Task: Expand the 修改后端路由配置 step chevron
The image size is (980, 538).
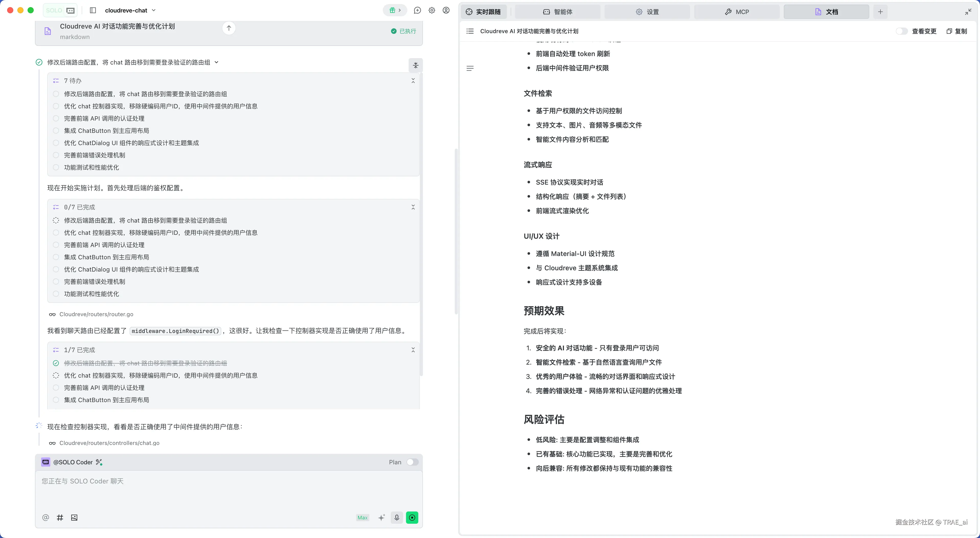Action: [x=216, y=62]
